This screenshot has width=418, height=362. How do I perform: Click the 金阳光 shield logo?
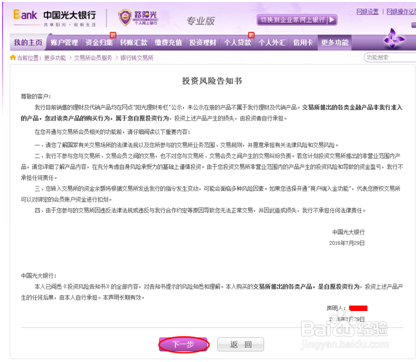pyautogui.click(x=137, y=17)
